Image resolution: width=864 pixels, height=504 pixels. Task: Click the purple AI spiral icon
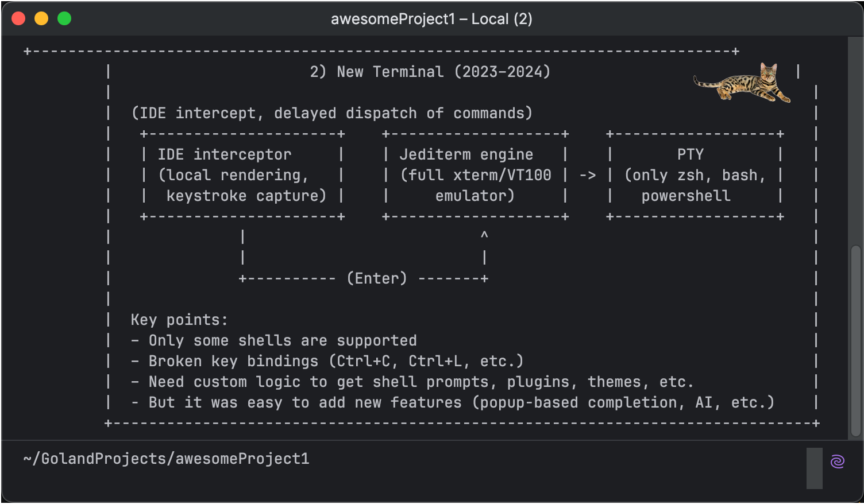pyautogui.click(x=837, y=461)
